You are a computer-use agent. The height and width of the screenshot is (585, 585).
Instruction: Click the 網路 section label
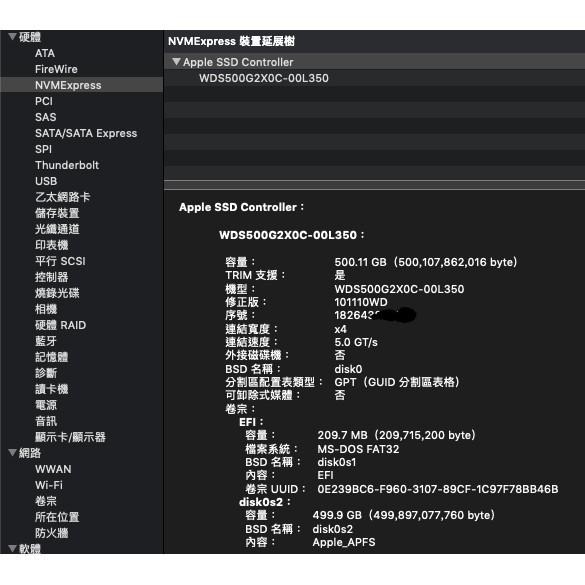coord(30,453)
